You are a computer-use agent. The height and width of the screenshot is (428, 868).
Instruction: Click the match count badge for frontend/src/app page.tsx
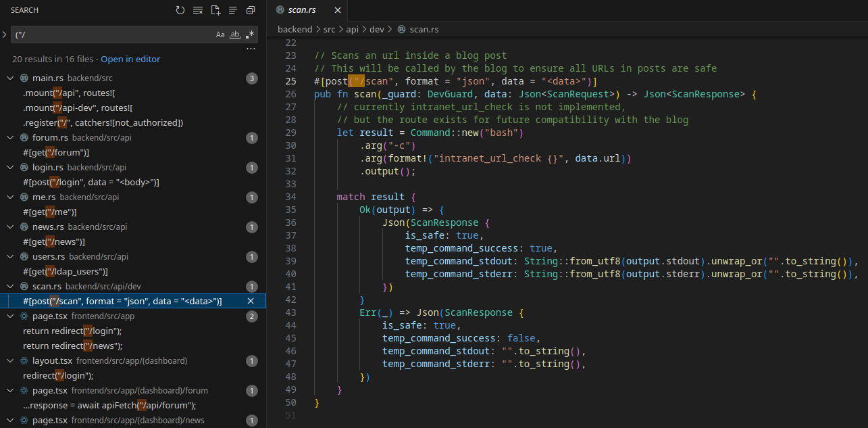coord(252,316)
